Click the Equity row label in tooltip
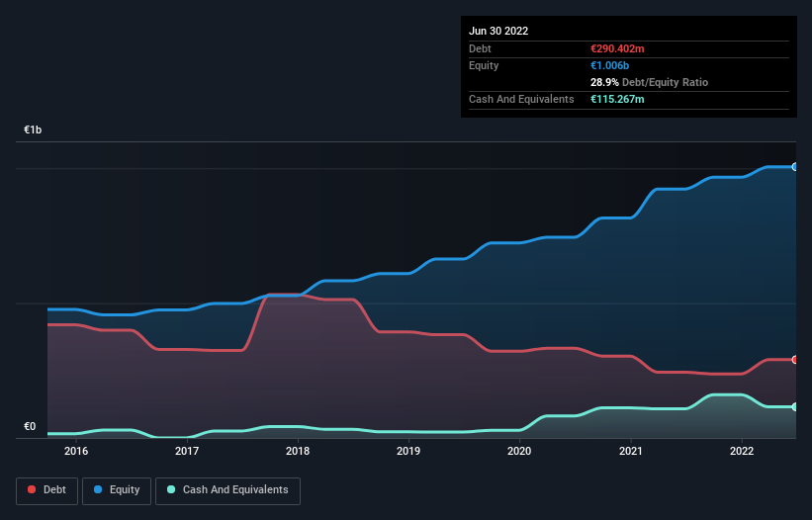This screenshot has width=812, height=520. click(484, 65)
